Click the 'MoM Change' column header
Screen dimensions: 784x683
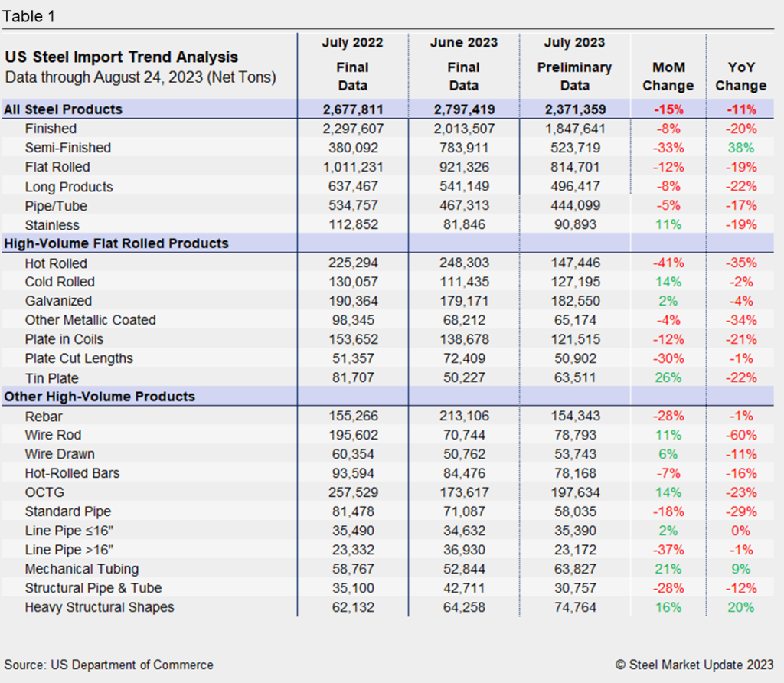[x=668, y=76]
